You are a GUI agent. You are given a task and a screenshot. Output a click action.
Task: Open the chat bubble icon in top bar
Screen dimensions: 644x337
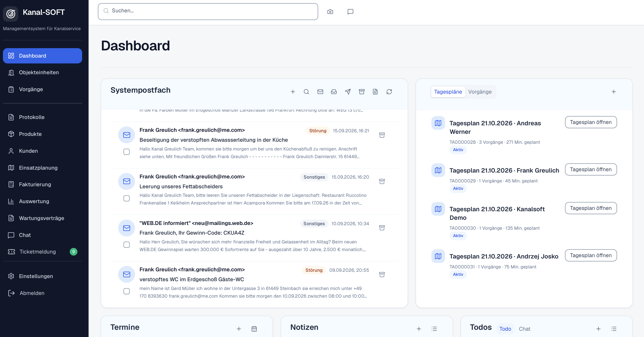pyautogui.click(x=350, y=12)
